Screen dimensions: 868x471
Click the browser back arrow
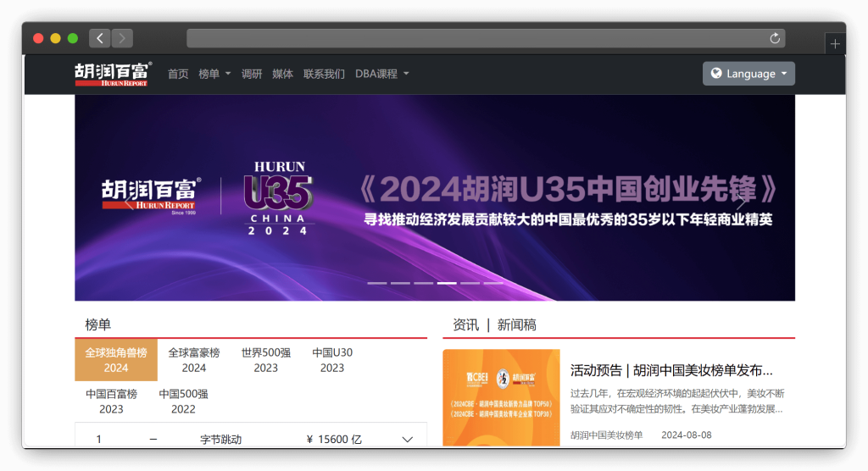pos(100,38)
